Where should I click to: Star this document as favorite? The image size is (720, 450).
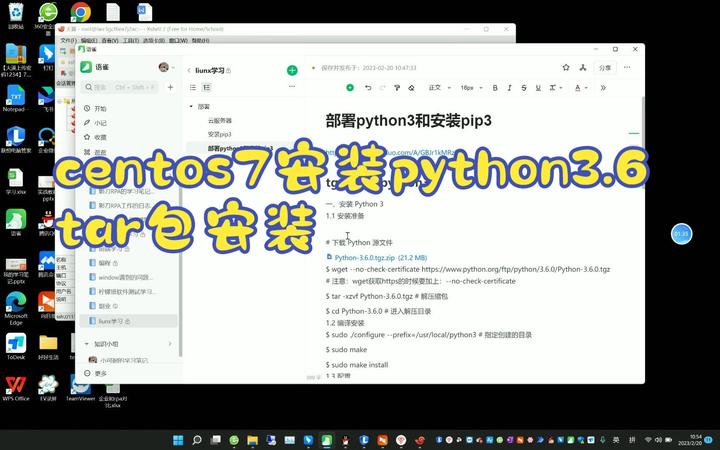(x=566, y=68)
